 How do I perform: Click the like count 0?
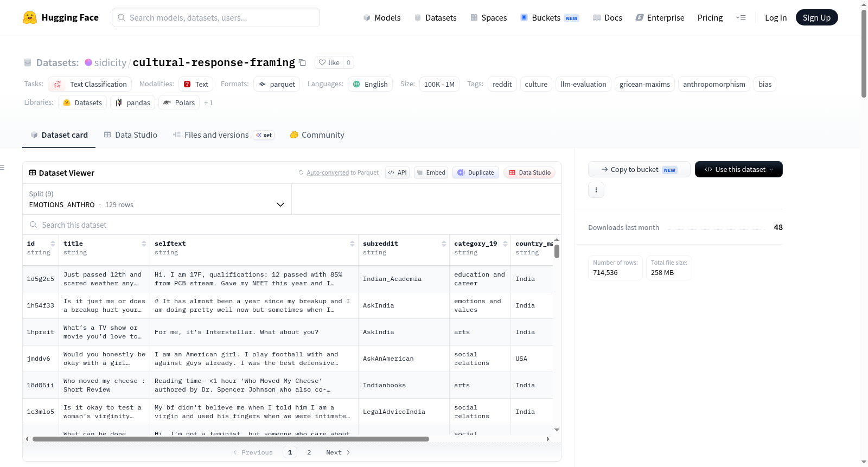348,62
